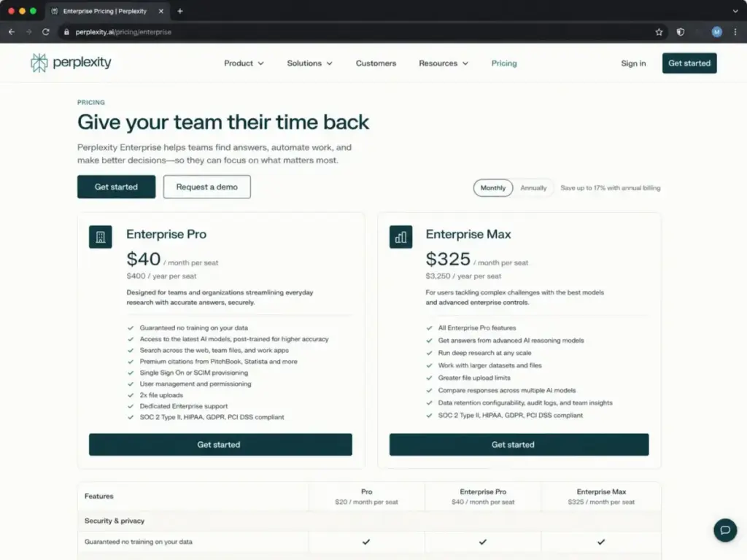Image resolution: width=747 pixels, height=560 pixels.
Task: Click 'All Enterprise Pro features' item
Action: (x=477, y=327)
